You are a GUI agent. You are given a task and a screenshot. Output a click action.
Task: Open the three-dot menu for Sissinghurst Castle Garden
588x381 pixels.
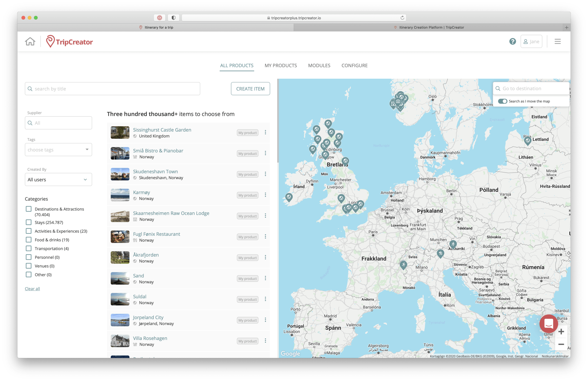point(265,132)
